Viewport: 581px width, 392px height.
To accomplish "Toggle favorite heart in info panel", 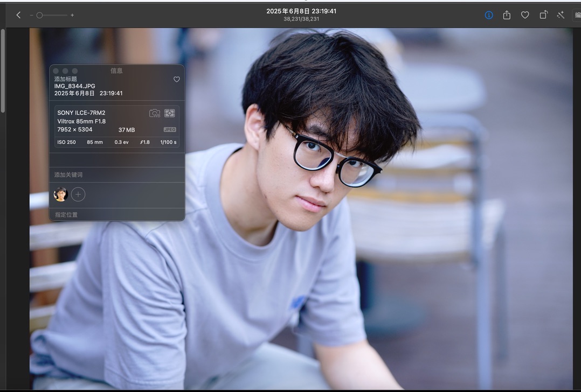I will point(177,79).
